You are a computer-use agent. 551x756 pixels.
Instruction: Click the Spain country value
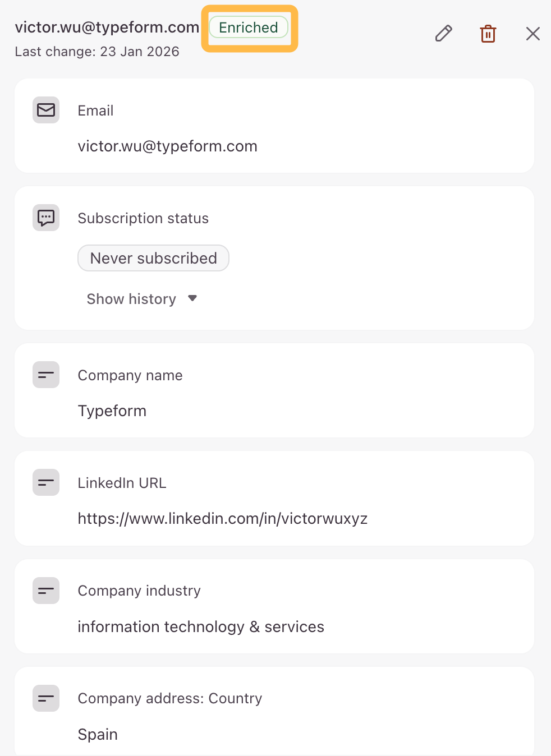click(x=98, y=734)
